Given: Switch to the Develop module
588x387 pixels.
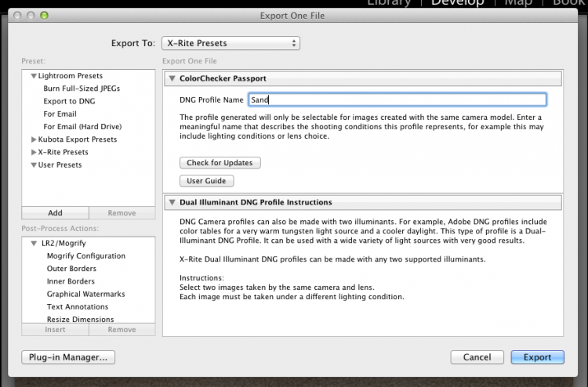Looking at the screenshot, I should click(458, 3).
